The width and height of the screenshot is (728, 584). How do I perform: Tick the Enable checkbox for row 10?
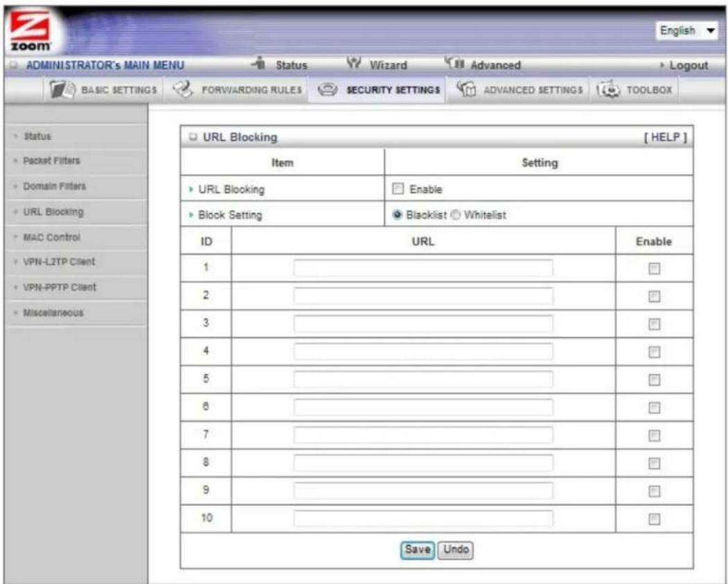click(x=654, y=519)
